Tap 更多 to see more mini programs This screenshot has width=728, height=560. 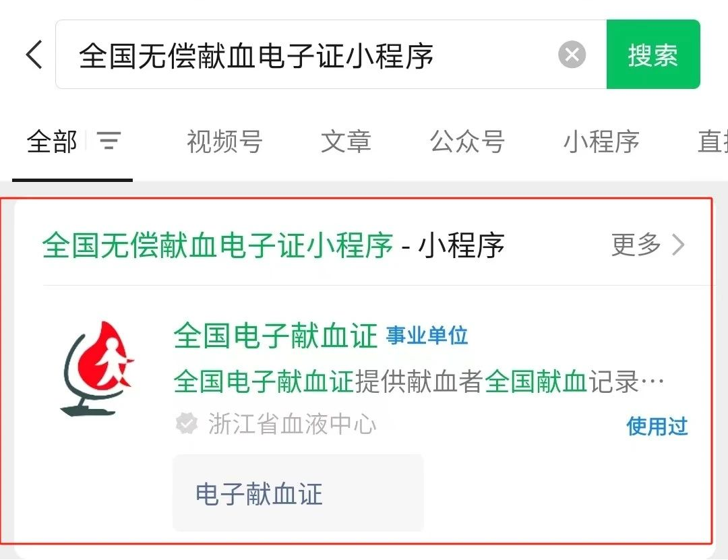[x=636, y=244]
